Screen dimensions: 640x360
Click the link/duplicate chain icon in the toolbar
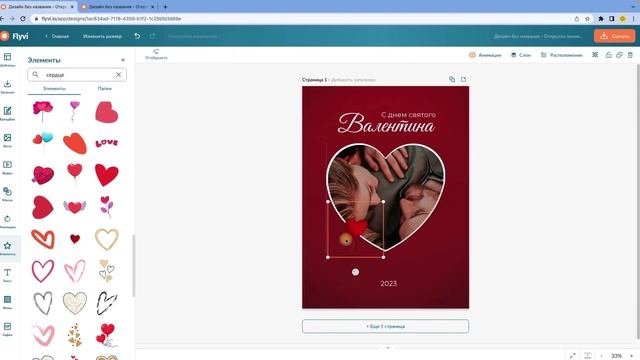click(619, 55)
